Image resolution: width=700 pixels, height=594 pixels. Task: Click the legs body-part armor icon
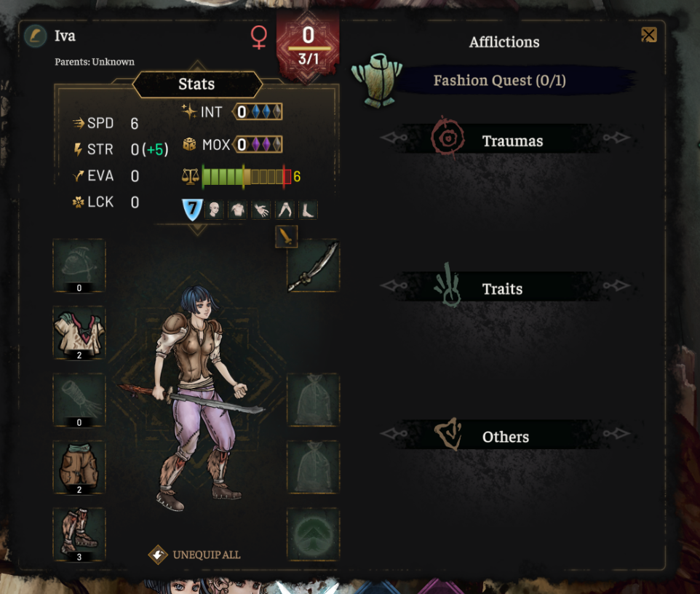285,209
